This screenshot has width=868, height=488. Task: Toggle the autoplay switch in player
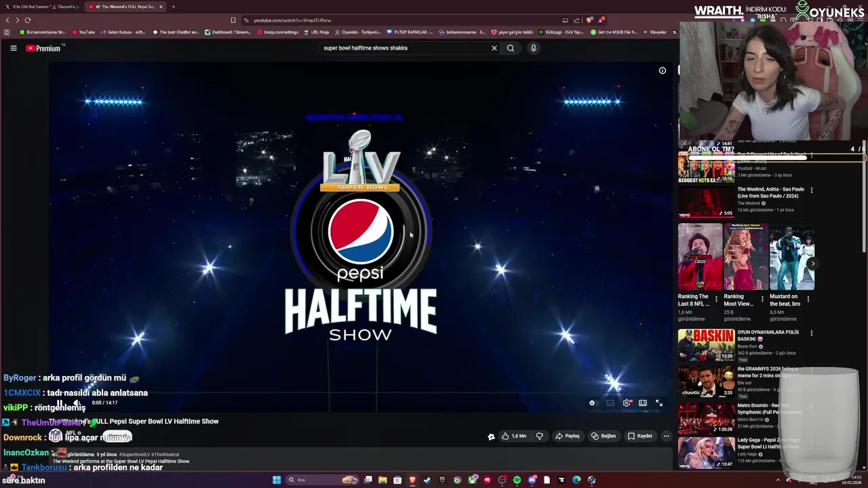(x=593, y=403)
